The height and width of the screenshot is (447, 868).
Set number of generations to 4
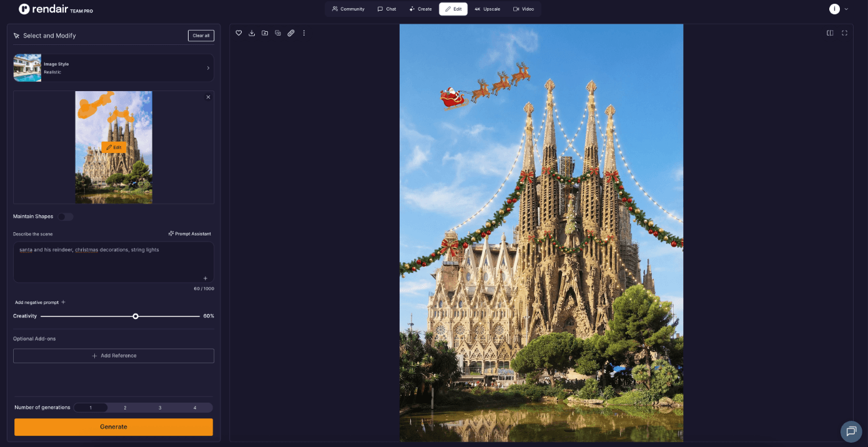click(x=195, y=408)
